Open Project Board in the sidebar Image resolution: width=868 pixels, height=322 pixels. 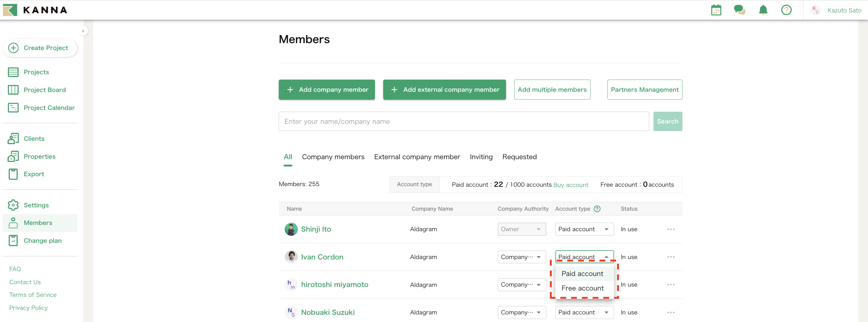44,90
